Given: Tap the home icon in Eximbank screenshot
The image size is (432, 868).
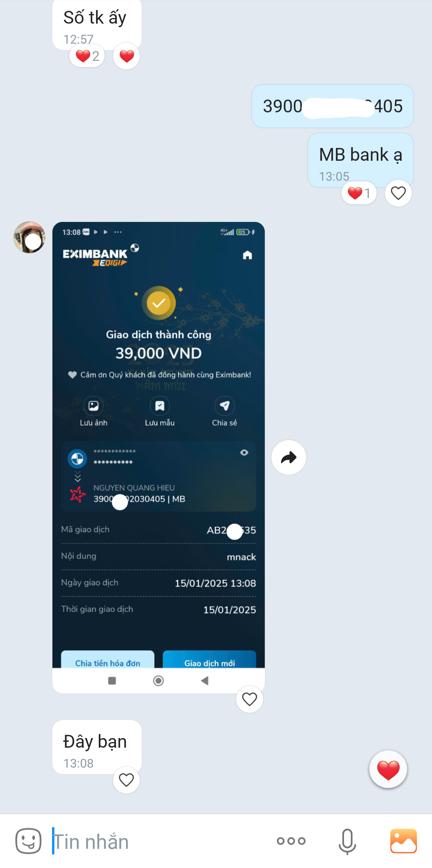Looking at the screenshot, I should tap(248, 255).
